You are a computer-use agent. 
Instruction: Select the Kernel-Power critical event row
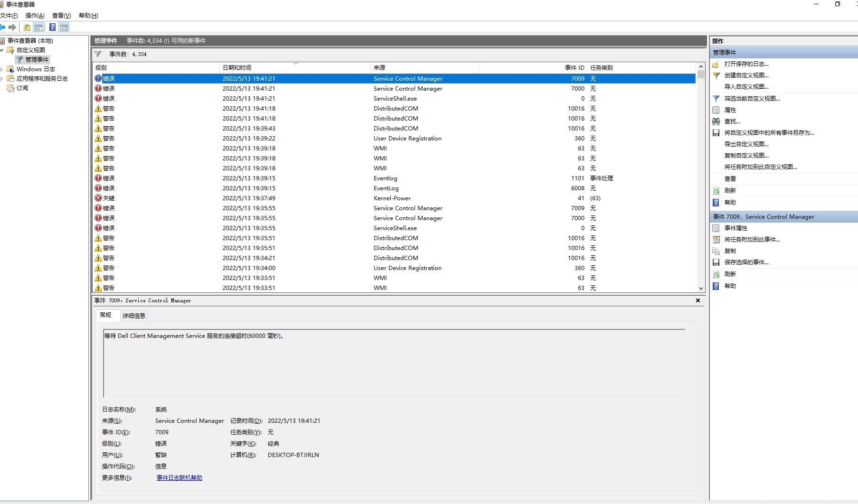pyautogui.click(x=394, y=198)
